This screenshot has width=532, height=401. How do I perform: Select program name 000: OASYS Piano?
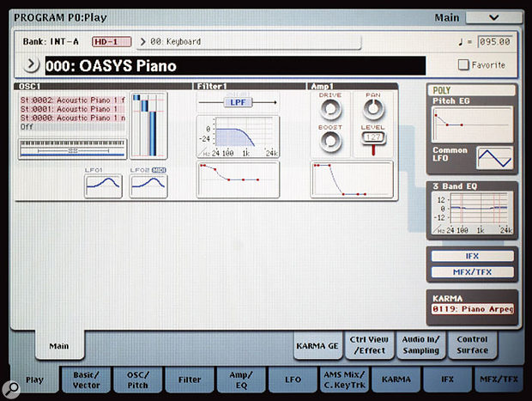coord(235,66)
